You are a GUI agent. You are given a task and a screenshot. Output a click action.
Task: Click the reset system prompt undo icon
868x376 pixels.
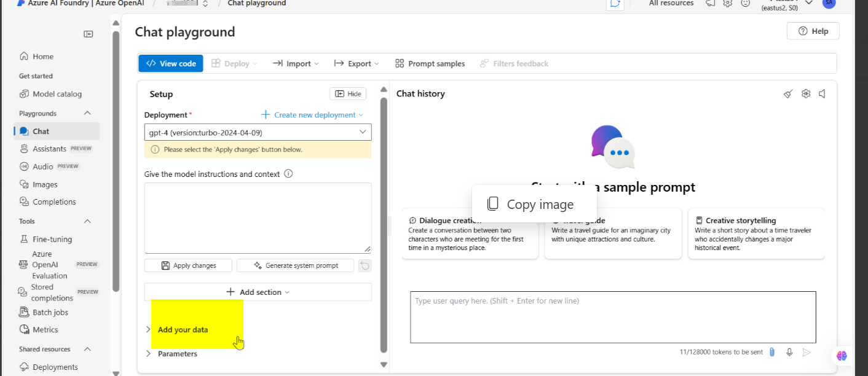point(365,265)
